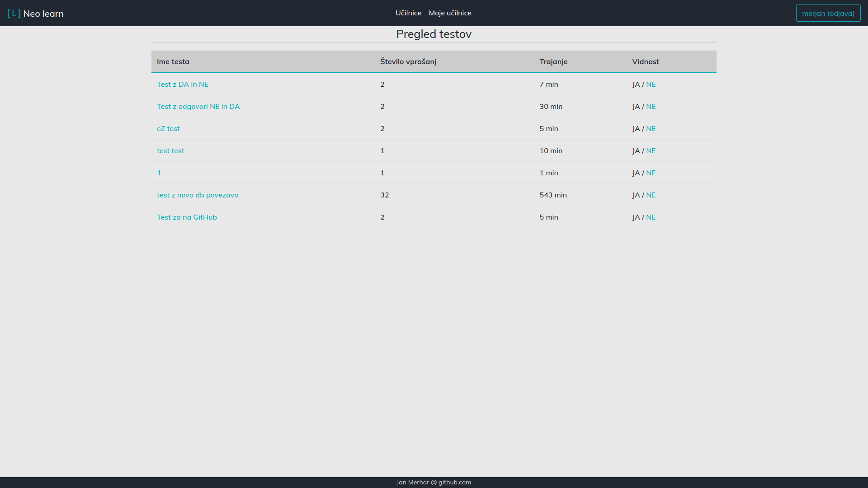Click the merjan (odjava) logout button

coord(828,13)
